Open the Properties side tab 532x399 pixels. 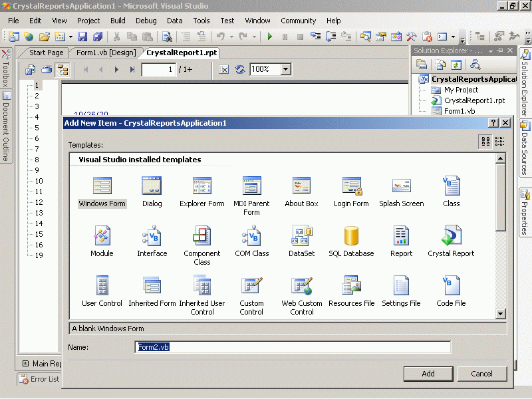pyautogui.click(x=525, y=212)
